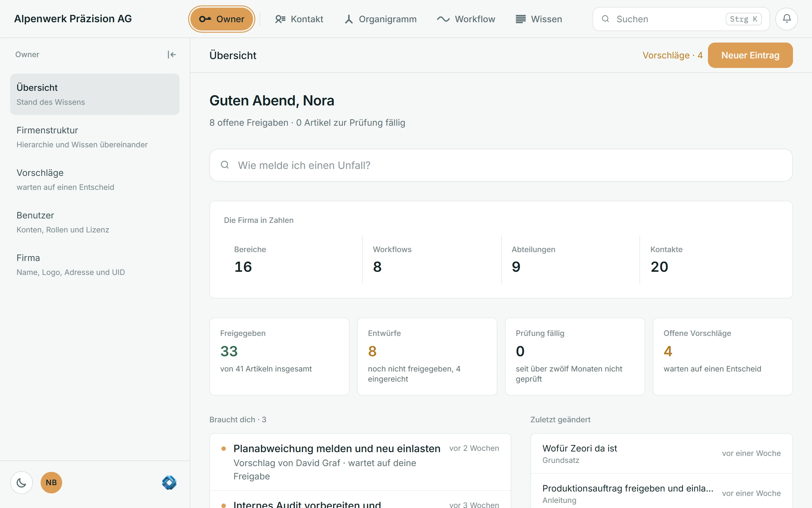Click the 'Brauht dich · 3' heading

point(238,420)
